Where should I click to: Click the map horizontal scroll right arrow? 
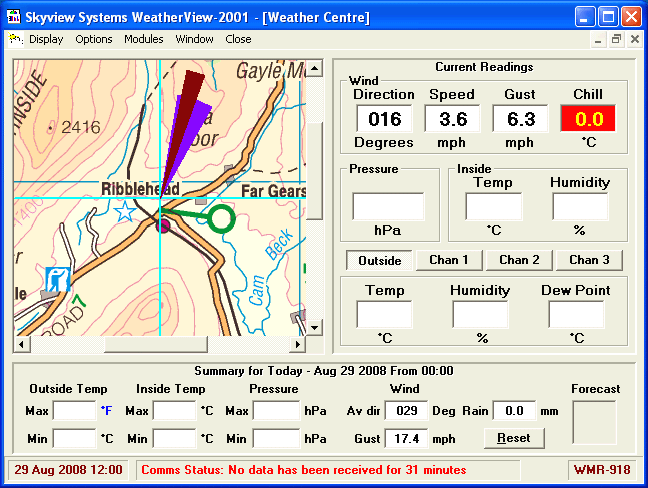click(298, 344)
